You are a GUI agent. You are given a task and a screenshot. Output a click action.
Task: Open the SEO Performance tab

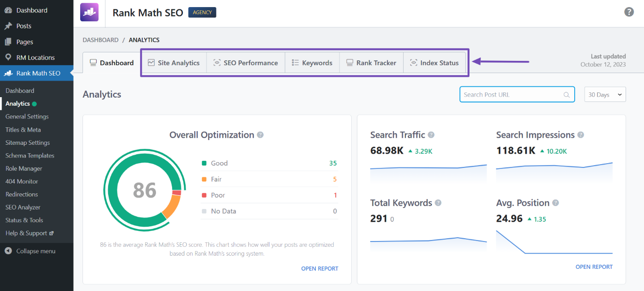click(x=246, y=63)
